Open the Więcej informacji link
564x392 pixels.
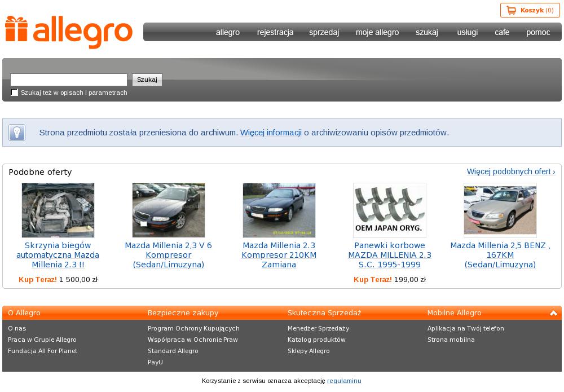271,133
